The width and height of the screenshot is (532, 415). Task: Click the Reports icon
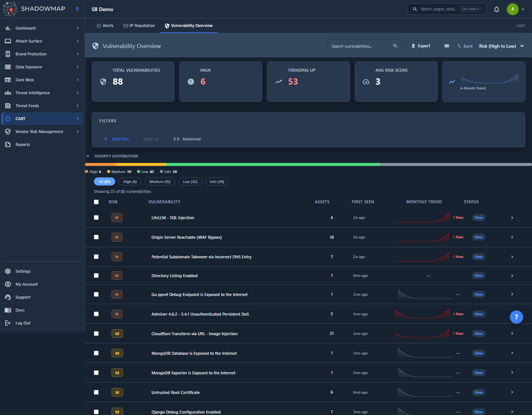[x=8, y=144]
